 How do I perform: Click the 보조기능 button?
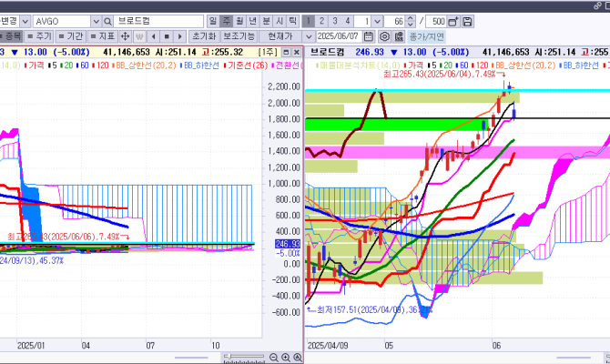(x=239, y=35)
